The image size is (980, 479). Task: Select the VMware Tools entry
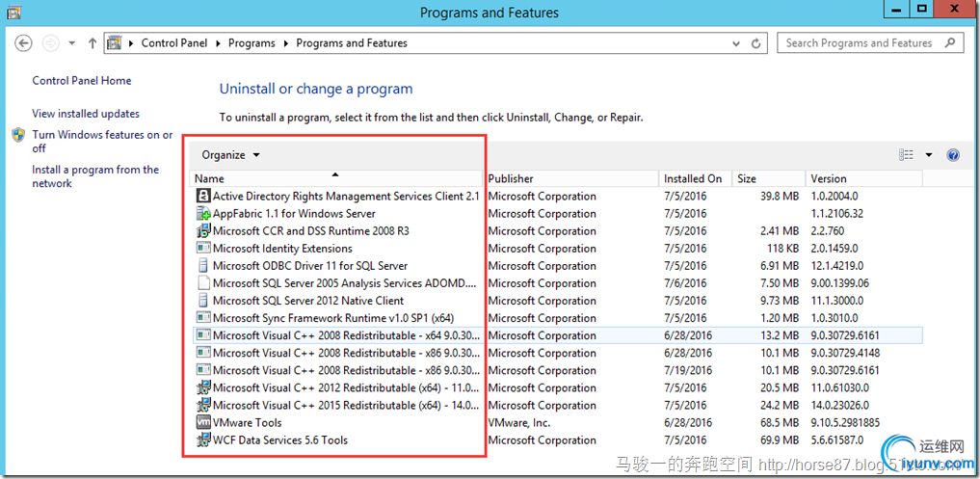(248, 423)
